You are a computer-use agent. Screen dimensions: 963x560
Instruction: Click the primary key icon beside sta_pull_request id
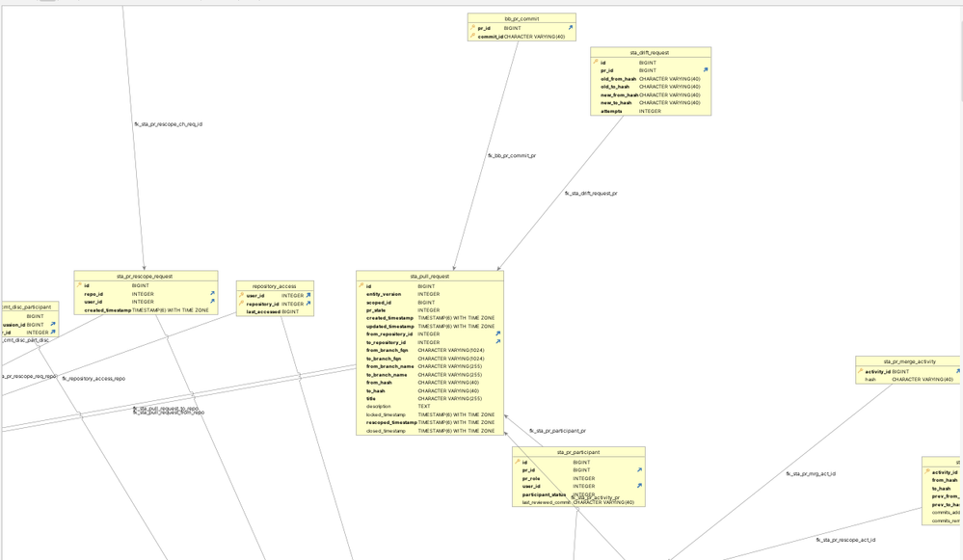click(361, 285)
